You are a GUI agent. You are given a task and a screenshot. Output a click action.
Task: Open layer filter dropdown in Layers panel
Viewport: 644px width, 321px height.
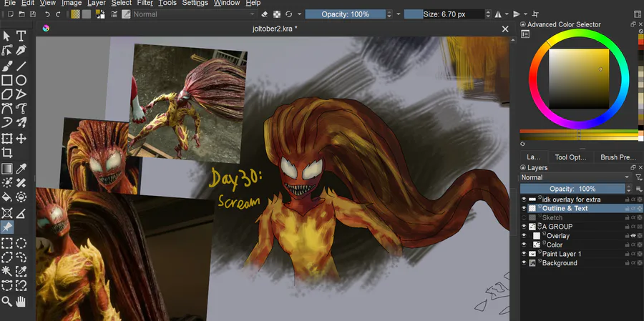(x=638, y=177)
